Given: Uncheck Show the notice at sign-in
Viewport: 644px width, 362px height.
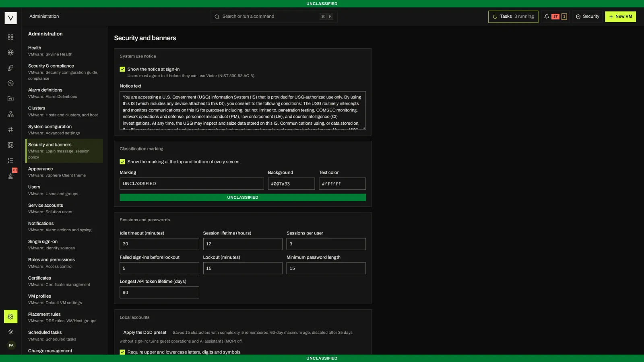Looking at the screenshot, I should 122,69.
